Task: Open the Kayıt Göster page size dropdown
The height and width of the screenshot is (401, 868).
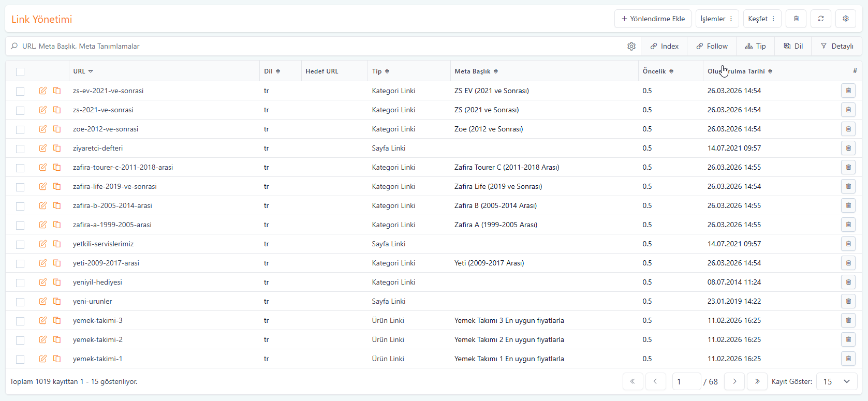Action: (836, 381)
